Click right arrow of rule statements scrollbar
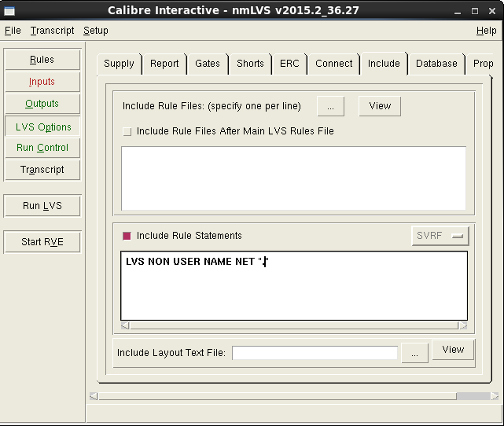This screenshot has width=504, height=426. coord(463,325)
